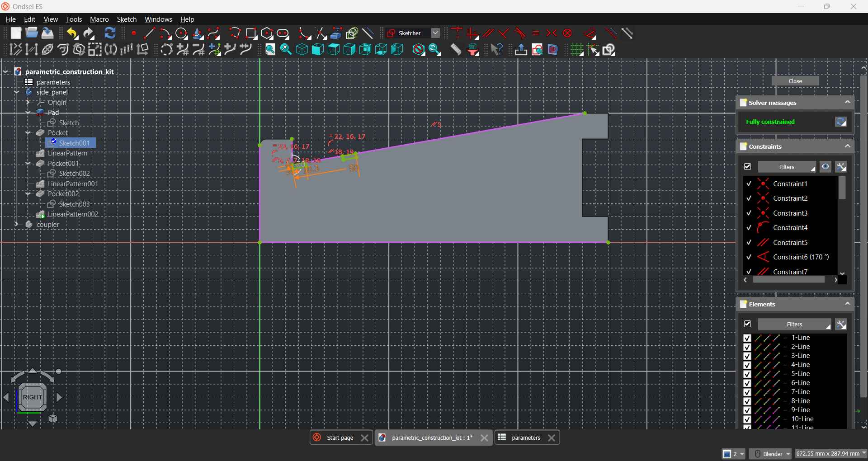The width and height of the screenshot is (868, 461).
Task: Expand the coupler tree item
Action: [x=17, y=225]
